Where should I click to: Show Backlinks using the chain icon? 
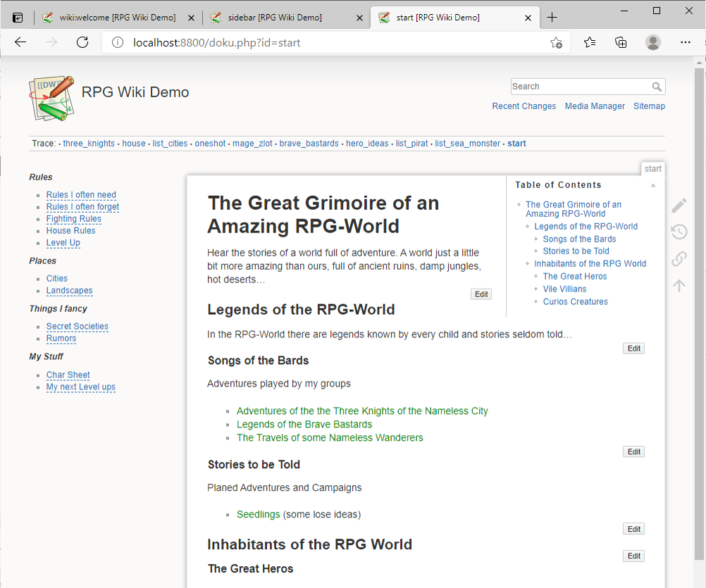click(679, 258)
